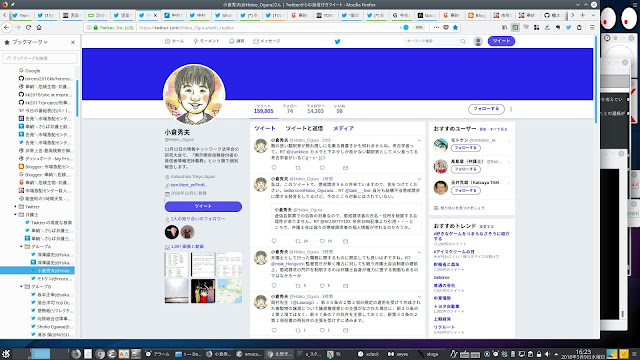Screen dimensions: 640x360
Task: Open the Library icon in the Firefox toolbar
Action: [504, 27]
